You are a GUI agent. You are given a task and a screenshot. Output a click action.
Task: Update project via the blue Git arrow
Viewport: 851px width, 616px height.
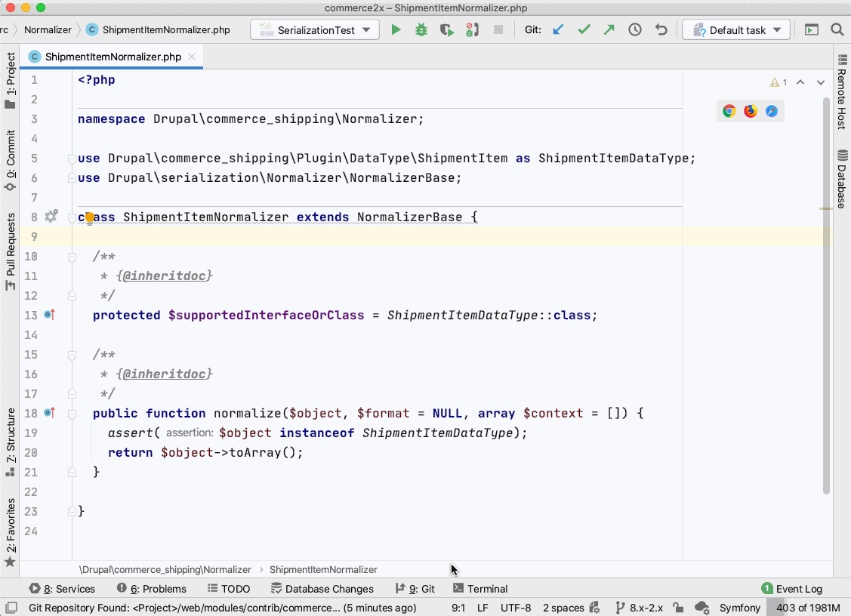pyautogui.click(x=558, y=29)
